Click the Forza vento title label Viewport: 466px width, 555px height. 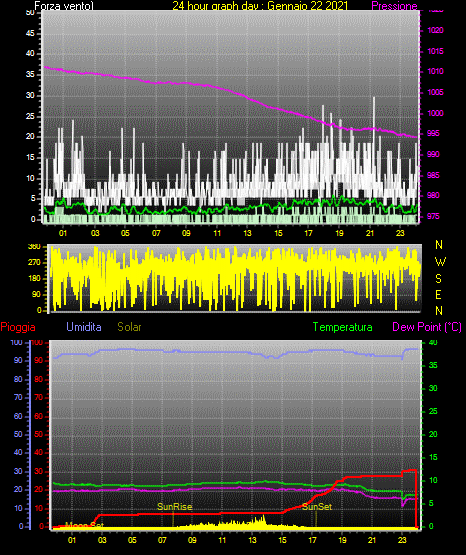(x=64, y=6)
